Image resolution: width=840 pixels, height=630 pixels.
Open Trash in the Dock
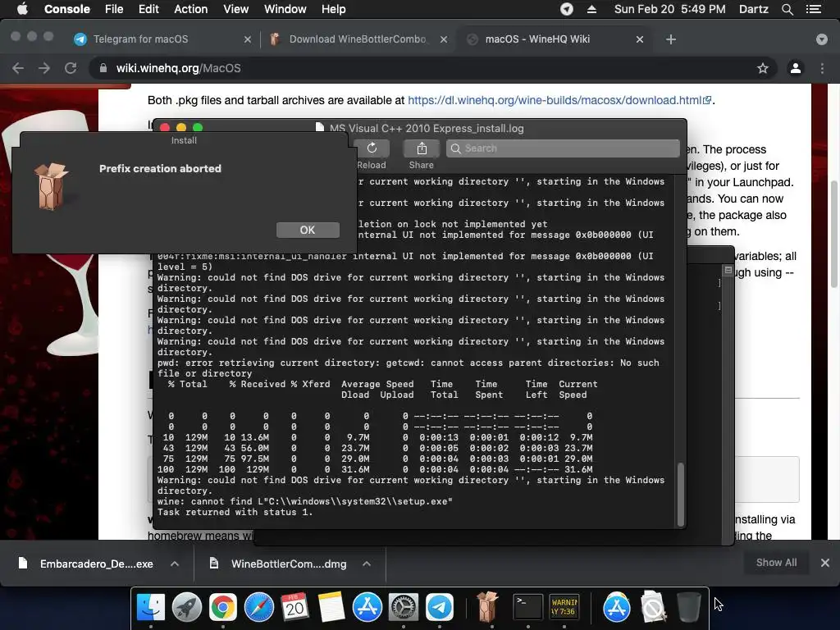click(x=688, y=607)
